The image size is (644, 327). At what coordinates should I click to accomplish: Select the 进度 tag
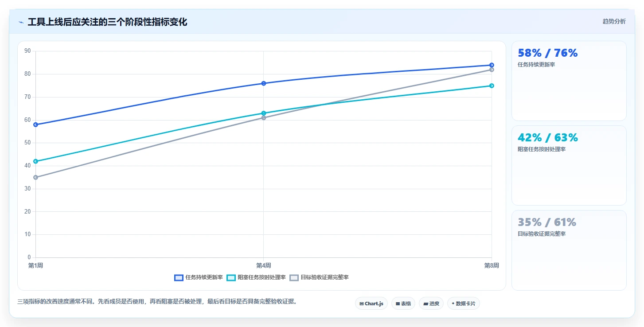pos(431,304)
